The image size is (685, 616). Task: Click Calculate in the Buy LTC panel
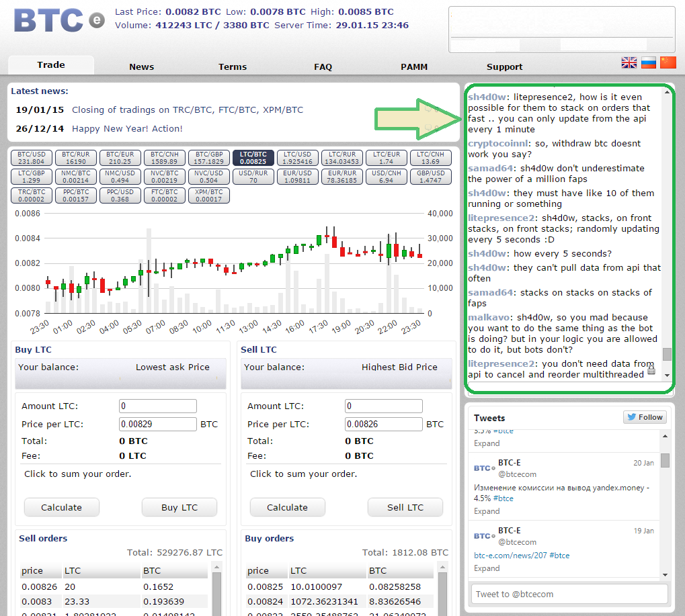click(x=62, y=507)
